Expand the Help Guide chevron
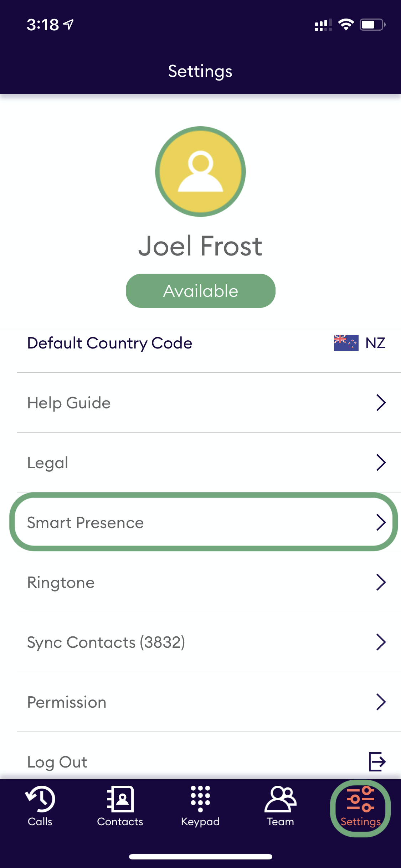401x868 pixels. coord(381,403)
